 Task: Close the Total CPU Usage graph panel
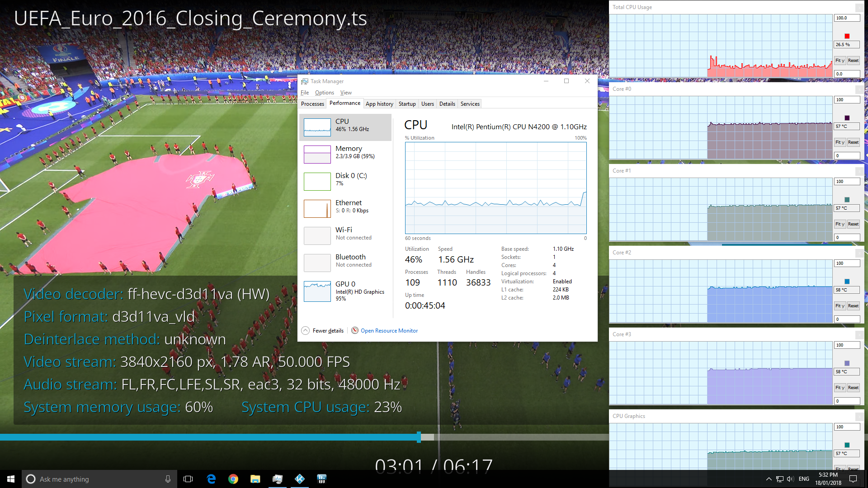[x=859, y=7]
